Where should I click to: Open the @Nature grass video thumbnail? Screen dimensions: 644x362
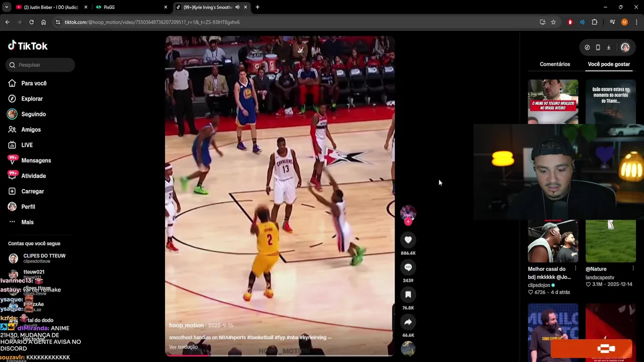pos(611,241)
